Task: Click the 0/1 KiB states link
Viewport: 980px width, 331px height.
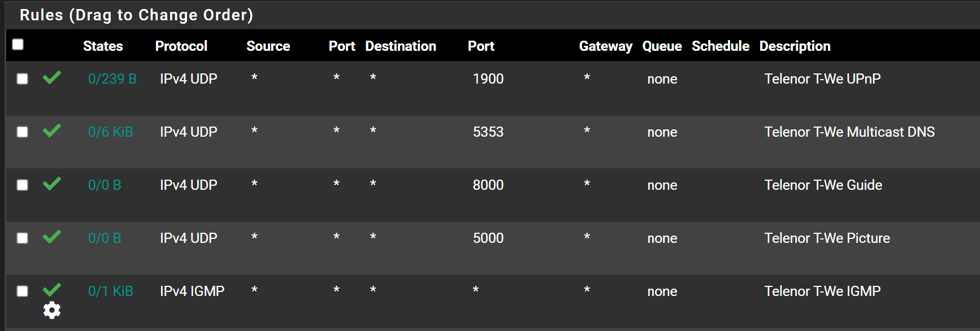Action: (x=110, y=291)
